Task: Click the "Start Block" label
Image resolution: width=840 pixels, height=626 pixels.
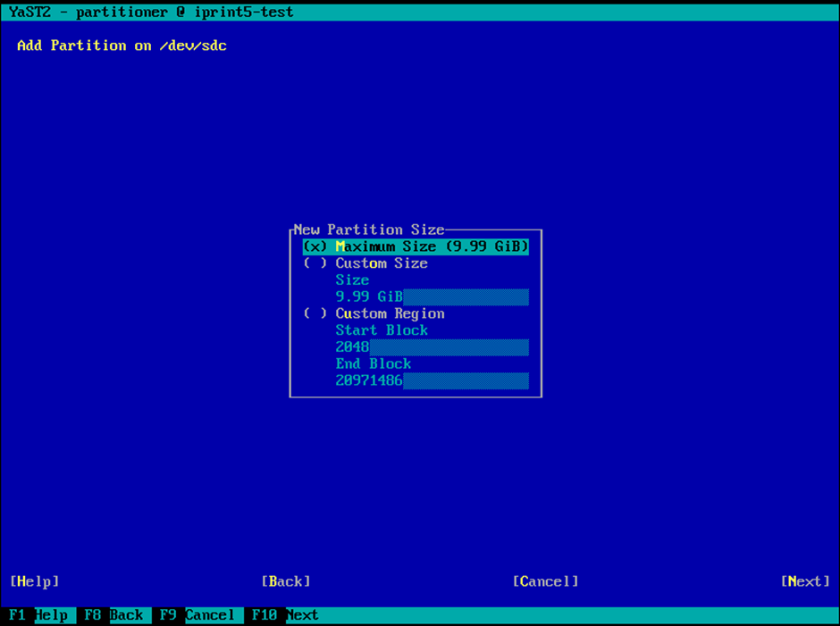Action: coord(382,330)
